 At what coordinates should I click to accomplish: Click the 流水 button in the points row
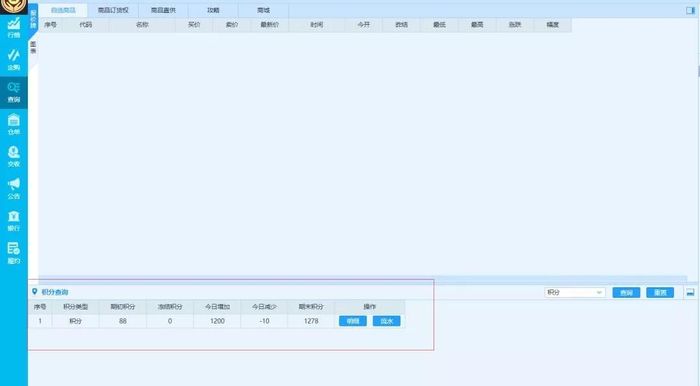click(386, 321)
